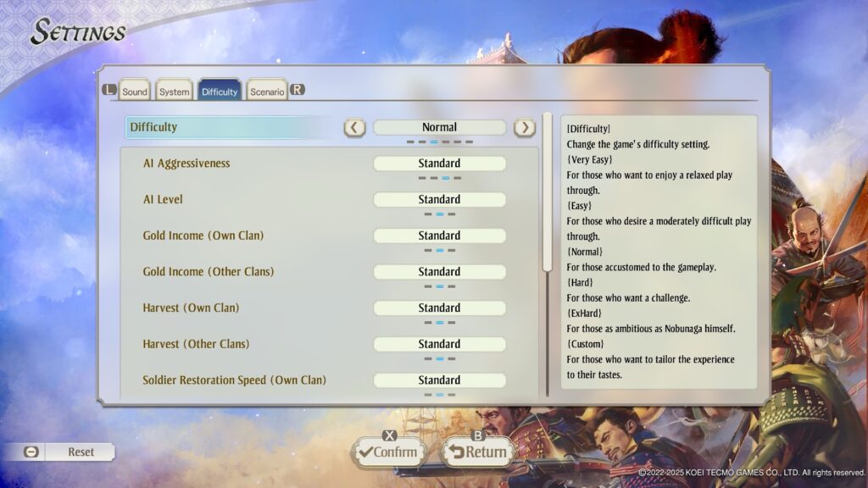Click the Return button
This screenshot has height=488, width=868.
[x=478, y=452]
